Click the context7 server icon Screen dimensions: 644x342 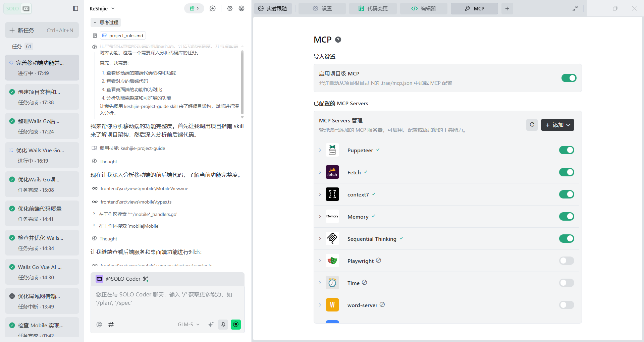pyautogui.click(x=332, y=194)
